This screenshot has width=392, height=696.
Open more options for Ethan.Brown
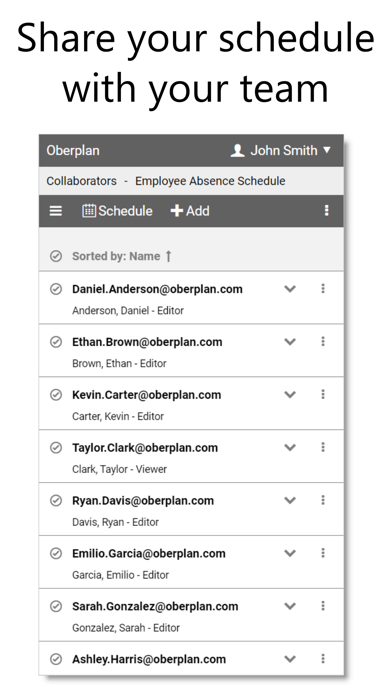click(x=323, y=341)
